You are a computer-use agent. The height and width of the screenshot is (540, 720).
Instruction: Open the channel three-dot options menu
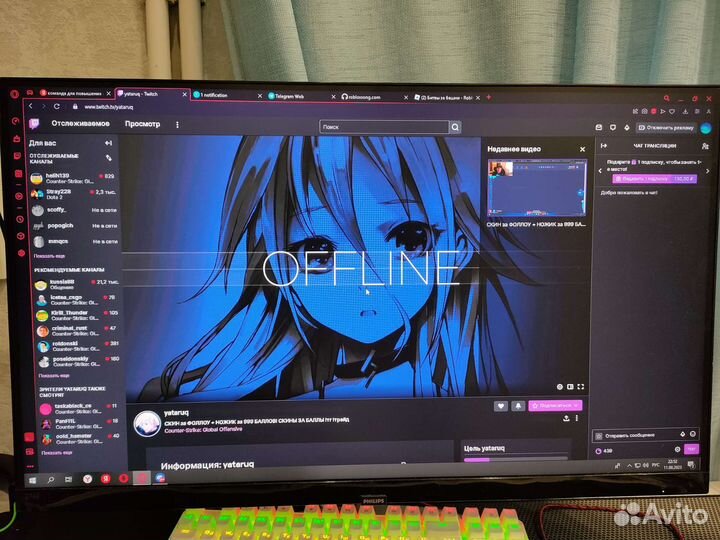[577, 418]
